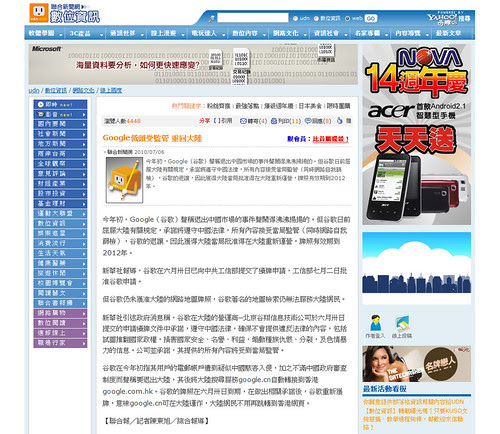Click the orange udn socket logo

coord(39,13)
